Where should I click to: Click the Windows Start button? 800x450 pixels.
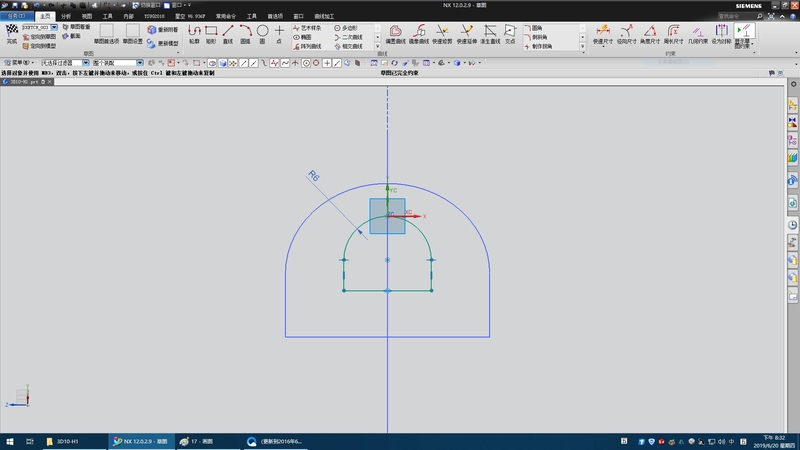[10, 441]
